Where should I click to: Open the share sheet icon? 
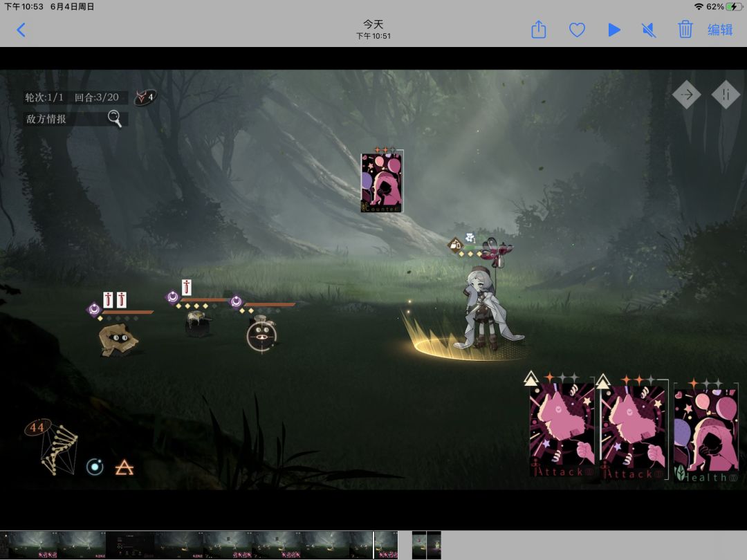click(x=538, y=30)
